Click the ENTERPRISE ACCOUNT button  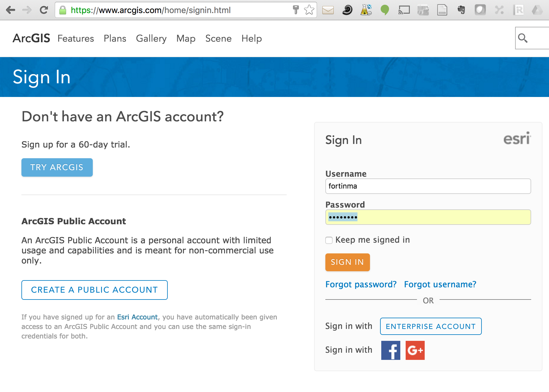(431, 326)
